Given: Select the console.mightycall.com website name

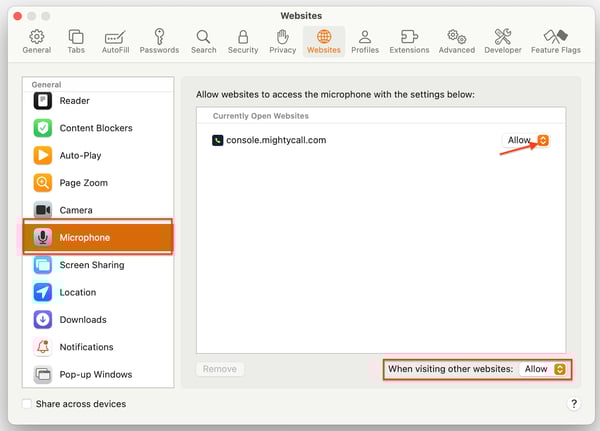Looking at the screenshot, I should (x=276, y=140).
